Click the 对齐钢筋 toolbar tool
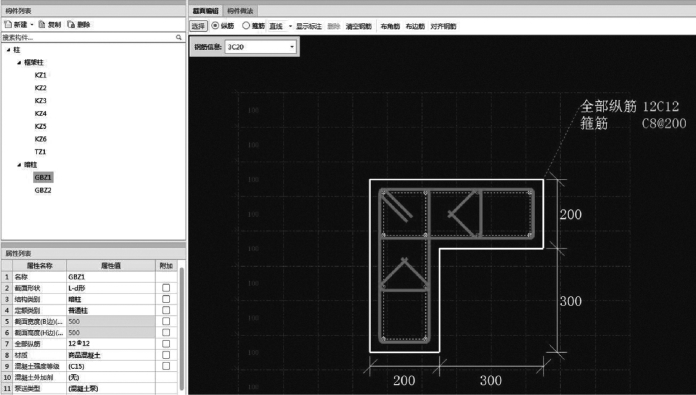696x395 pixels. [x=443, y=27]
